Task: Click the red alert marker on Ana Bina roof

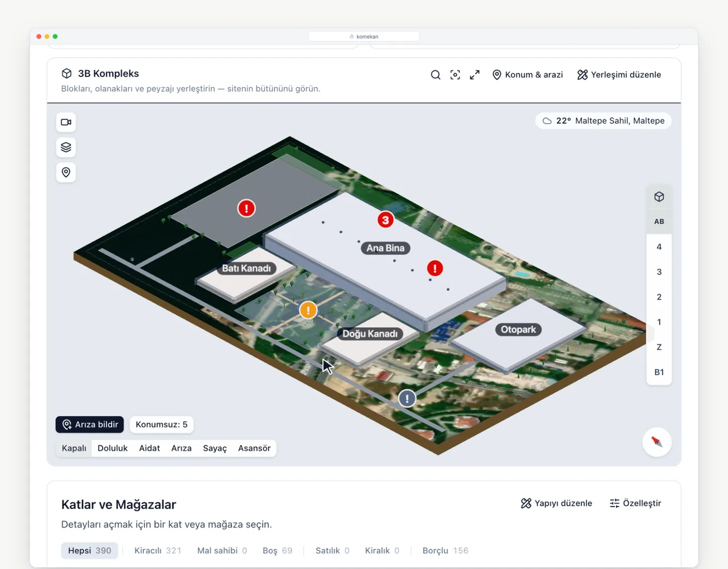Action: 435,268
